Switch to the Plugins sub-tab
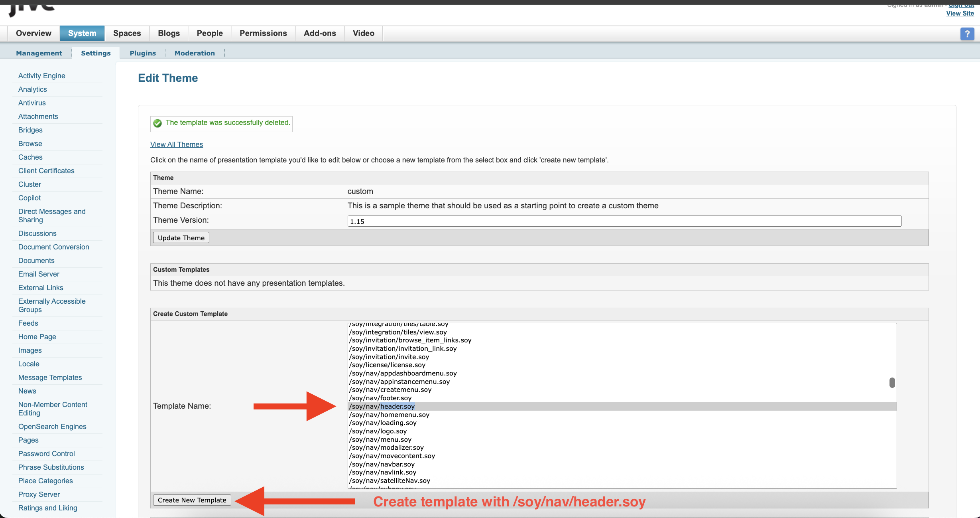 (143, 53)
